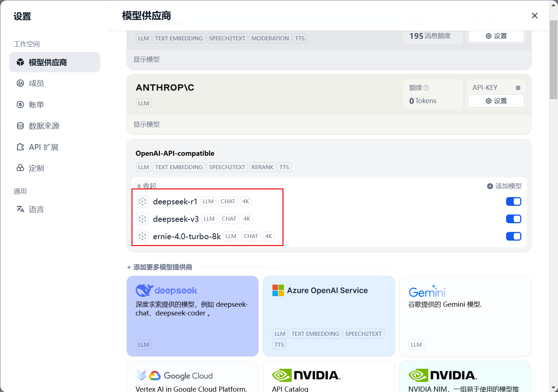558x392 pixels.
Task: Click the deepseek-v3 model icon
Action: click(x=142, y=219)
